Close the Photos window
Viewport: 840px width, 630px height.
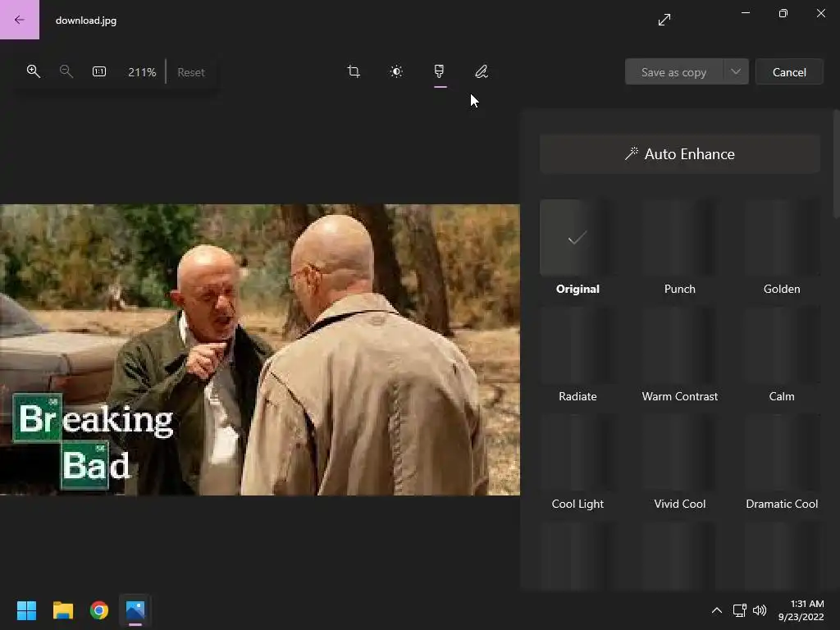point(820,13)
